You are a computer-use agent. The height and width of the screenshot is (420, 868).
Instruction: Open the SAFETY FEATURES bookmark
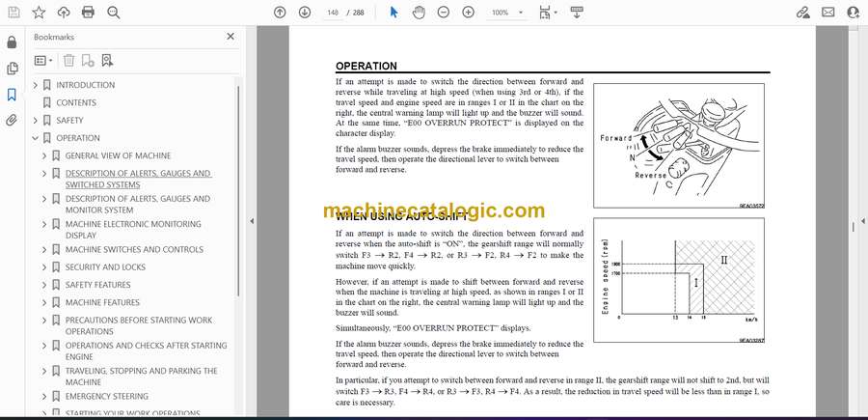tap(98, 285)
